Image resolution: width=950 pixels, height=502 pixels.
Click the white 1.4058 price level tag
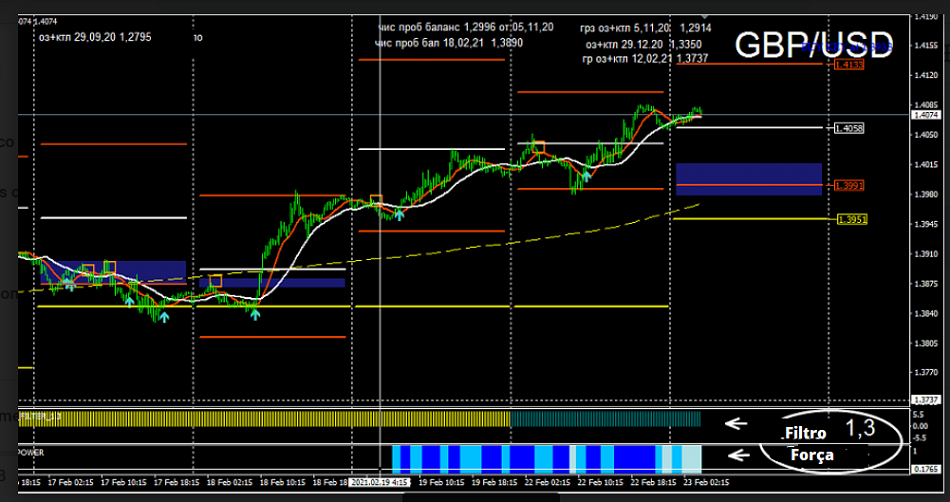(x=849, y=128)
